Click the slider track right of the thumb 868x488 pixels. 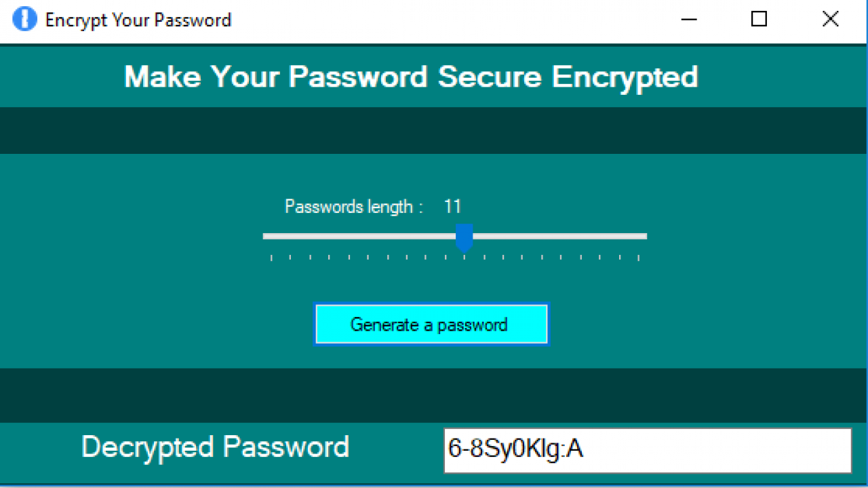coord(559,236)
